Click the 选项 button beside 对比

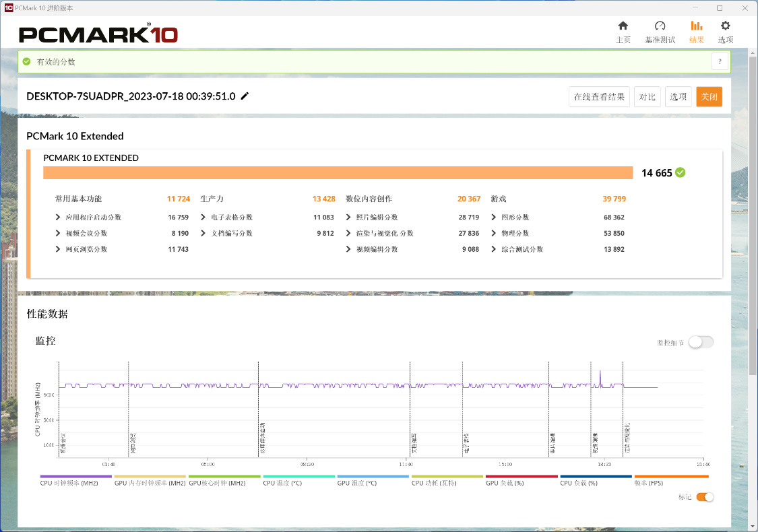(x=678, y=97)
